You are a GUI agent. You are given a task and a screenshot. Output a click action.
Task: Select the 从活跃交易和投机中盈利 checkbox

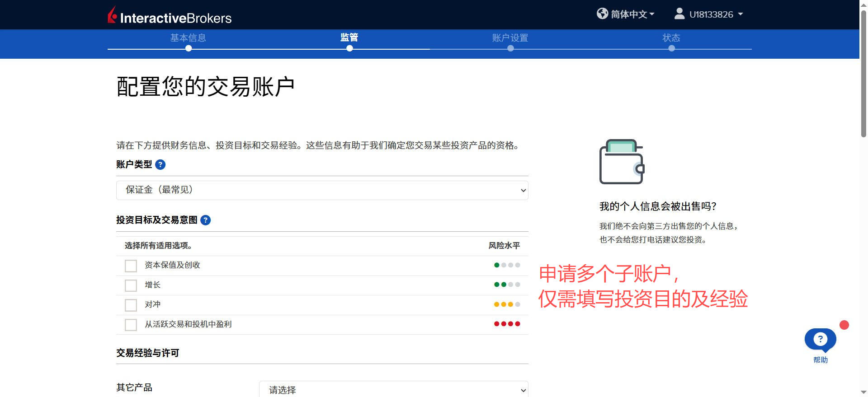131,325
